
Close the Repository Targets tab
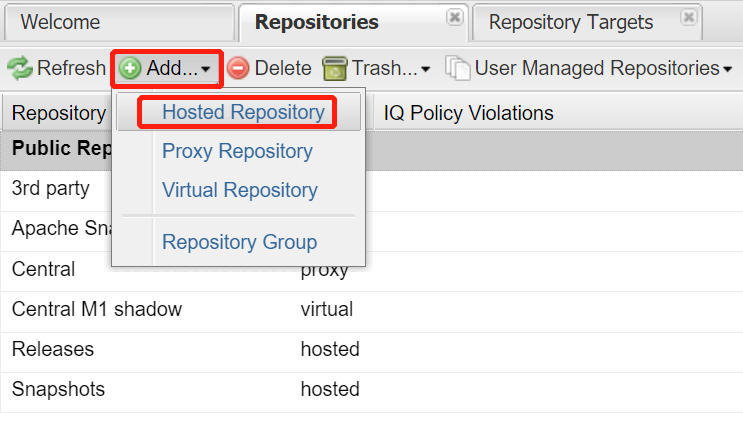[x=689, y=18]
